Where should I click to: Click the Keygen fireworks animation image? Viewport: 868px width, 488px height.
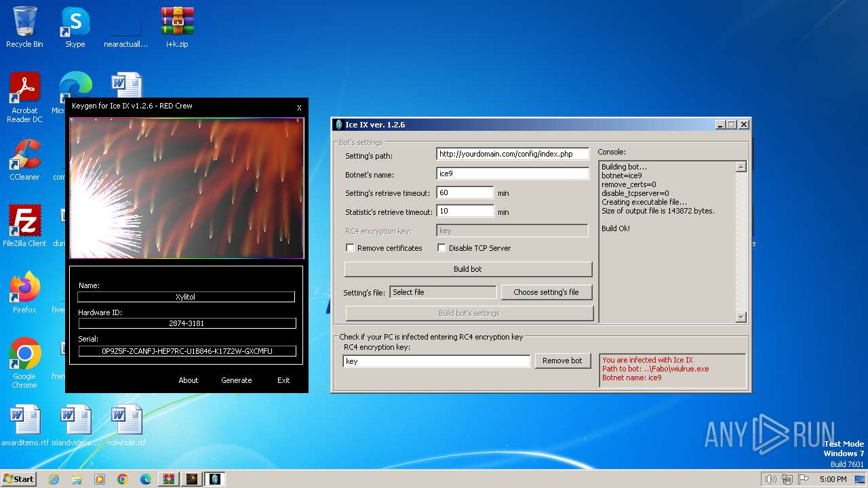186,188
